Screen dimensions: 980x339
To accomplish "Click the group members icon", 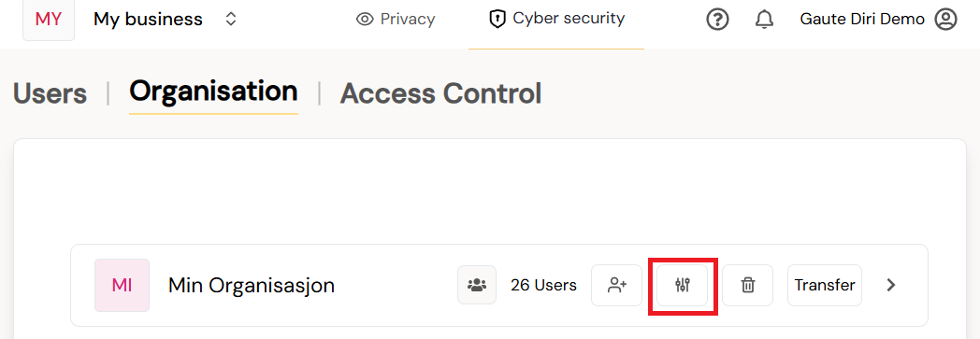I will click(477, 286).
